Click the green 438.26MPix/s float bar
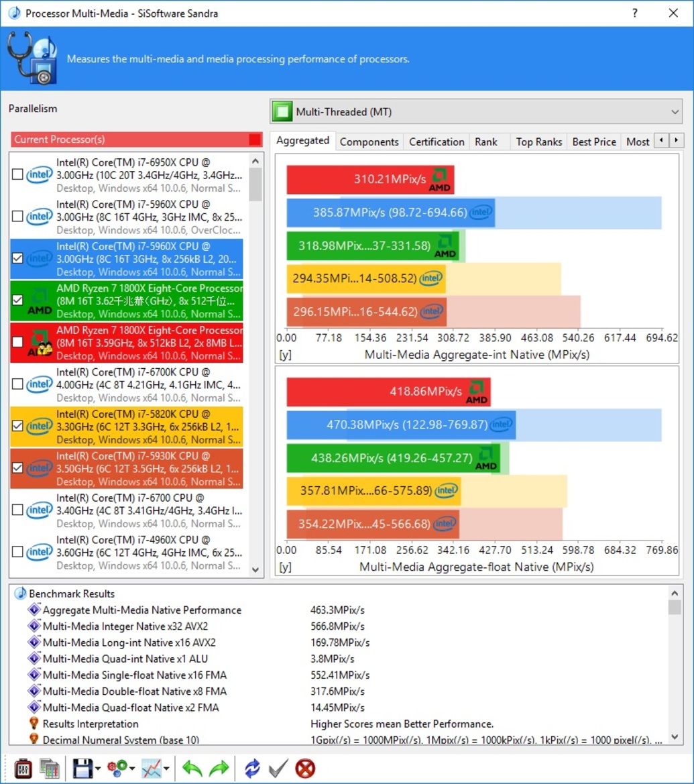694x784 pixels. tap(393, 458)
